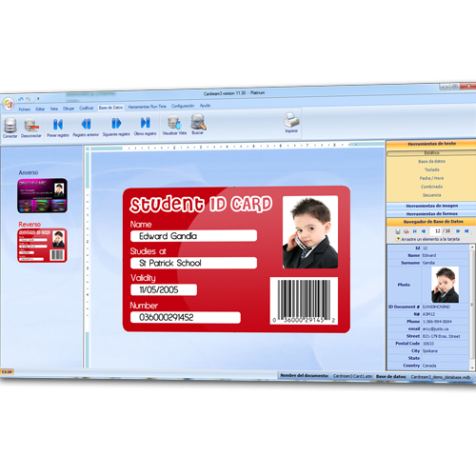Open the Herramientas Run Time tab
The width and height of the screenshot is (476, 476).
pyautogui.click(x=147, y=107)
